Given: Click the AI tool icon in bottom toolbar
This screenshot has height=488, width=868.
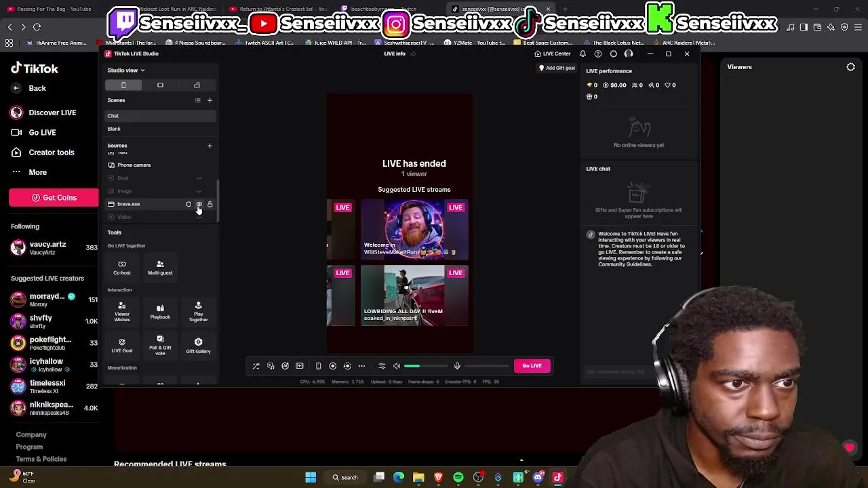Looking at the screenshot, I should [x=285, y=366].
